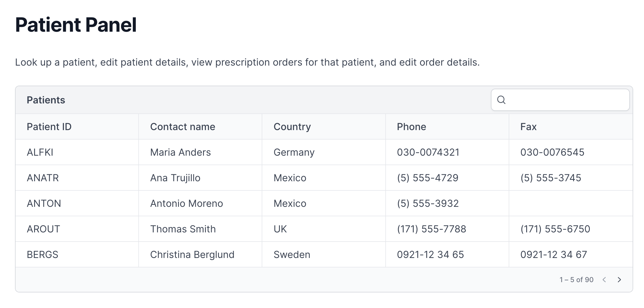Click phone number (171) 555-7788
644x308 pixels.
coord(431,229)
